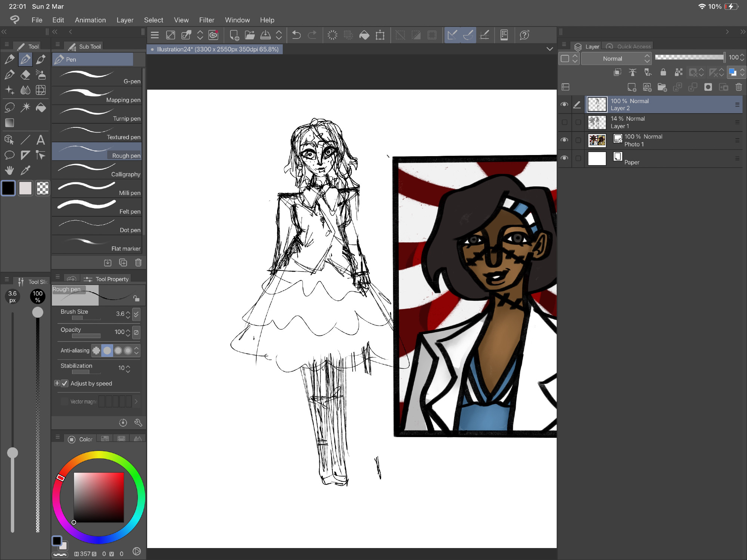The image size is (747, 560).
Task: Hide the Photo 1 layer
Action: pos(564,140)
